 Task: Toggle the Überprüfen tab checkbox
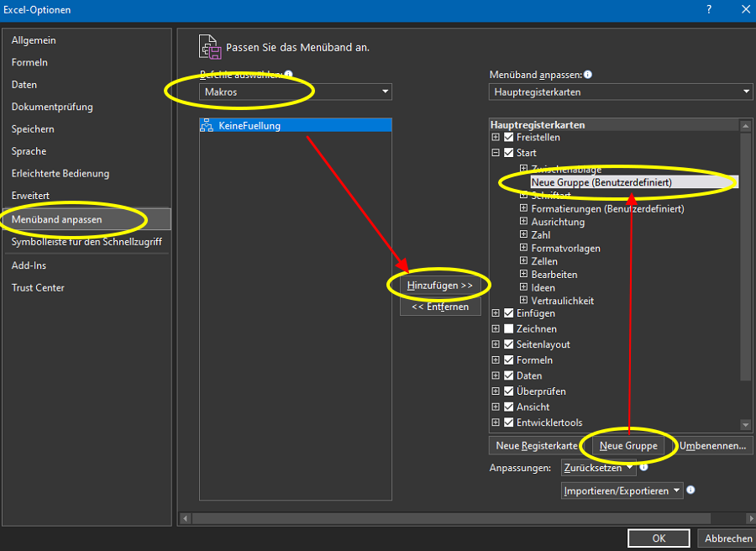(x=509, y=391)
